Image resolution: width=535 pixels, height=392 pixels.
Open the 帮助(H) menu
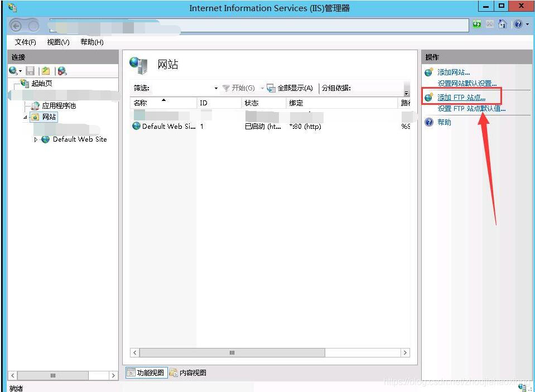[92, 42]
